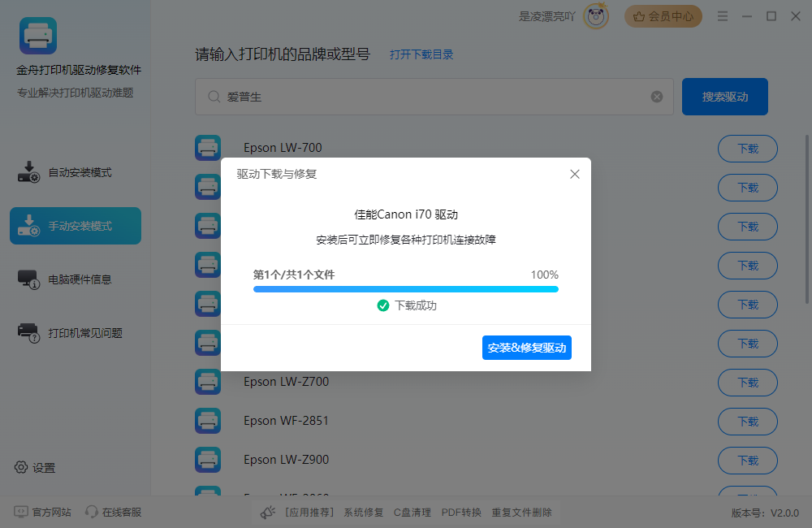812x528 pixels.
Task: Open 在线客服 support link
Action: 114,512
